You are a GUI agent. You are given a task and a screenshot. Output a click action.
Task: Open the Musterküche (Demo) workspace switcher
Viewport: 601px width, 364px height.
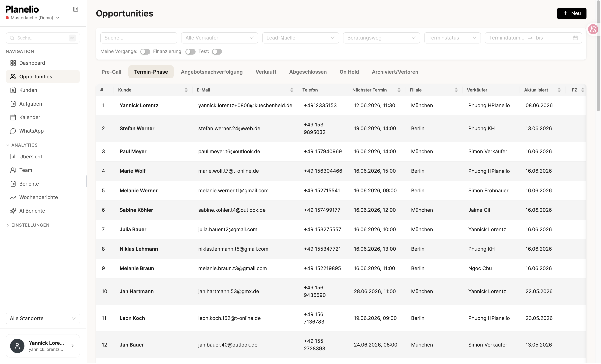click(32, 18)
